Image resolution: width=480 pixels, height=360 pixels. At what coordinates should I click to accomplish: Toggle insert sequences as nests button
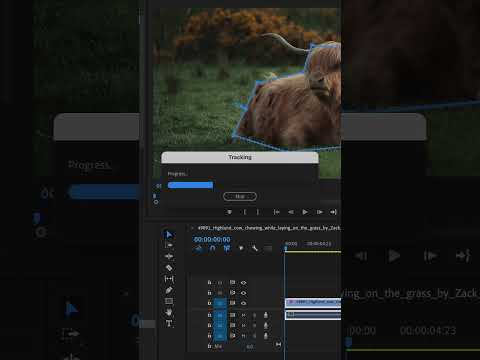coord(199,248)
